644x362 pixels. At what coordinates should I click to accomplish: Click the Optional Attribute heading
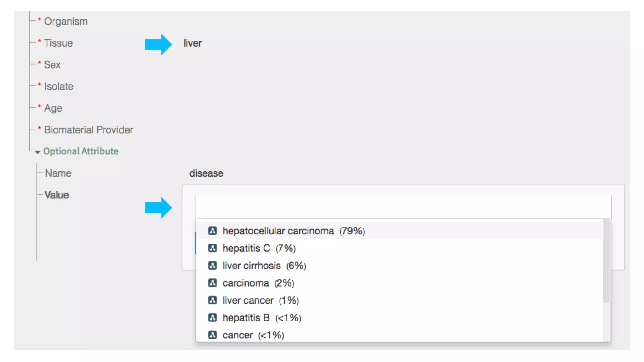pyautogui.click(x=81, y=151)
